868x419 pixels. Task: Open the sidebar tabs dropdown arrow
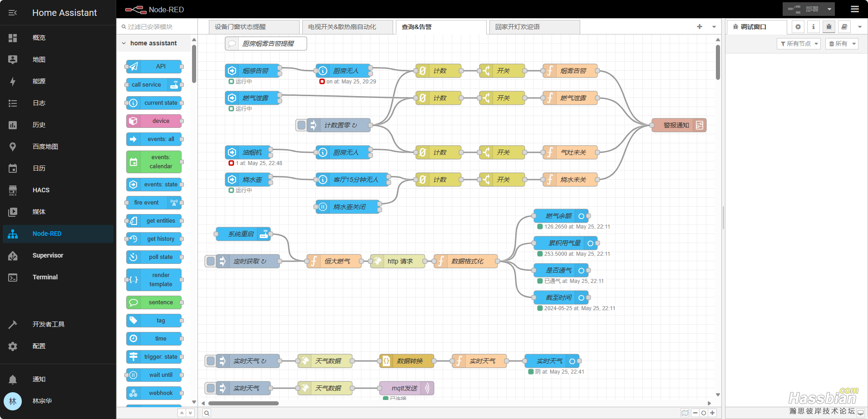[x=860, y=27]
